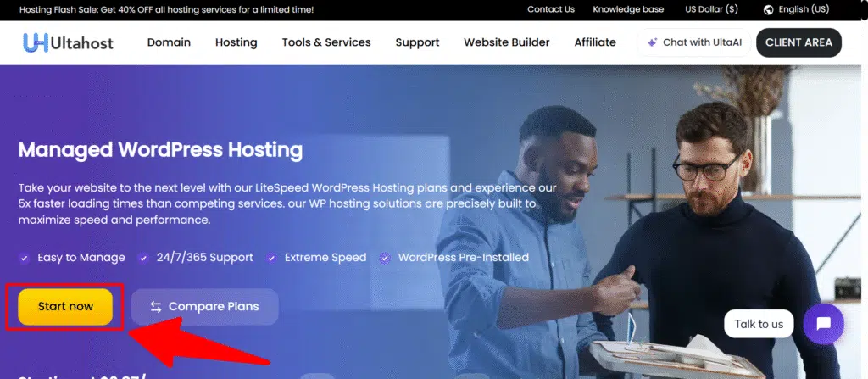
Task: Click the CLIENT AREA button
Action: tap(798, 42)
